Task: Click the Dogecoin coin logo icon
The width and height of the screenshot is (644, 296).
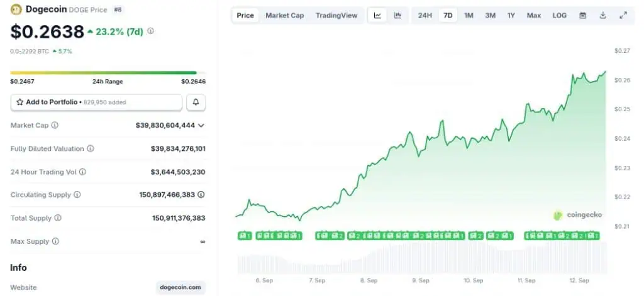Action: pos(16,9)
